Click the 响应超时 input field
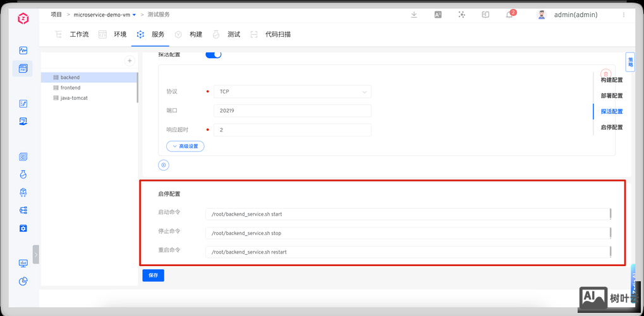644x316 pixels. pos(293,130)
